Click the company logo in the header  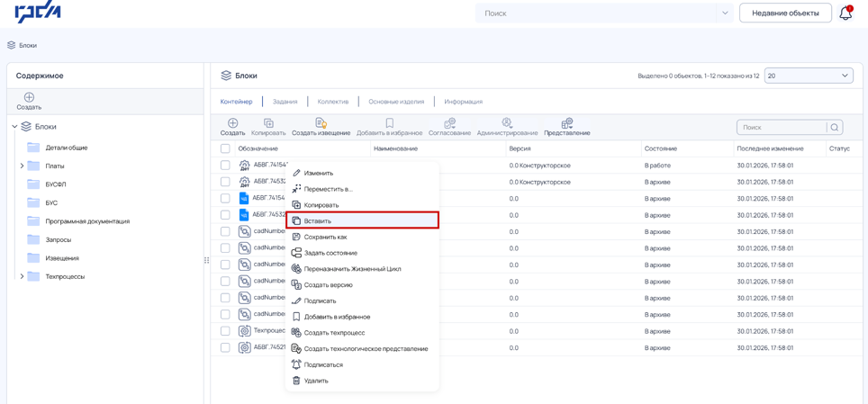point(38,13)
